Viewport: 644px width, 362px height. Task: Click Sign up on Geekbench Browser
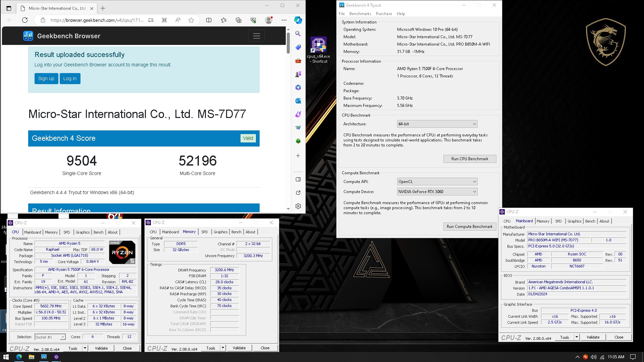click(x=46, y=78)
